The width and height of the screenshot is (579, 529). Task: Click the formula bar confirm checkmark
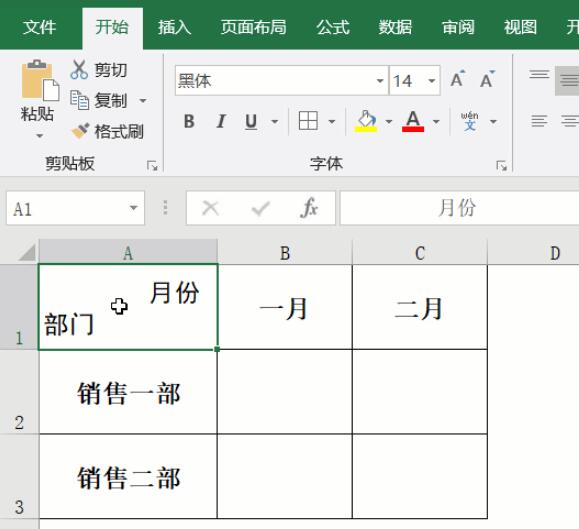tap(260, 208)
